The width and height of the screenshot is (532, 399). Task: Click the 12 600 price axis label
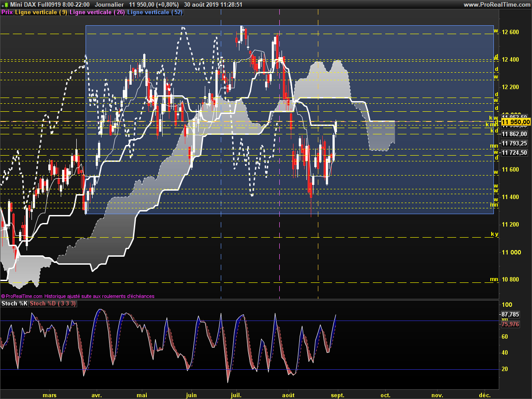(x=510, y=32)
